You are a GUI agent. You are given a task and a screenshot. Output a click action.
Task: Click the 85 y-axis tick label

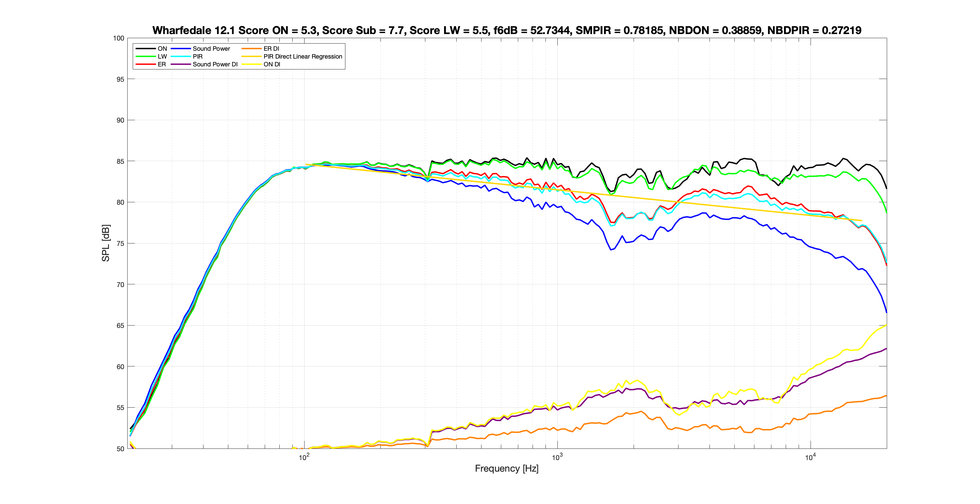click(x=120, y=161)
